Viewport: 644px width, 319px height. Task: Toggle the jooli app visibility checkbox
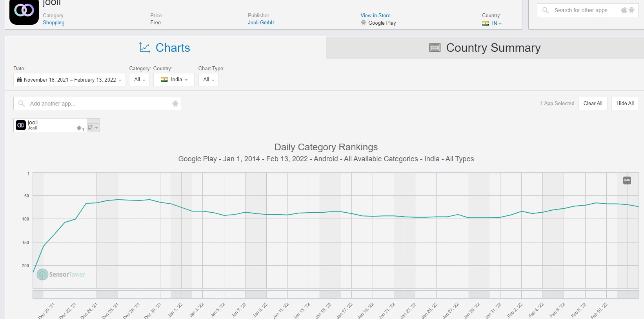[91, 128]
